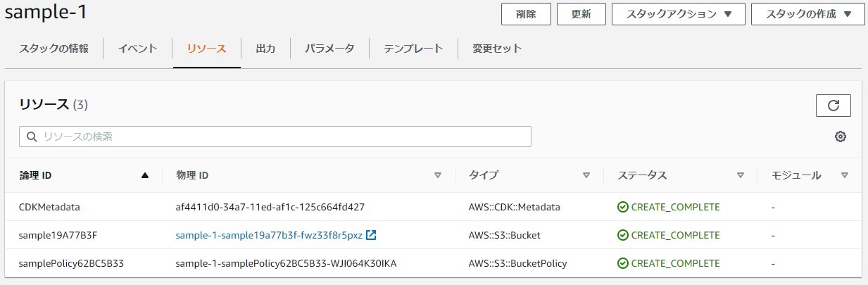Go to the 出力 tab
Screen dimensions: 868x285
[265, 49]
